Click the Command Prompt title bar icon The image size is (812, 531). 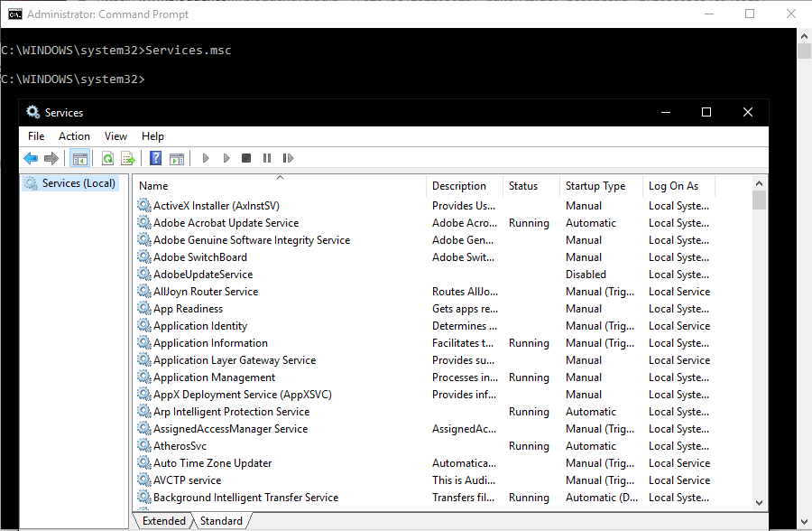(15, 14)
